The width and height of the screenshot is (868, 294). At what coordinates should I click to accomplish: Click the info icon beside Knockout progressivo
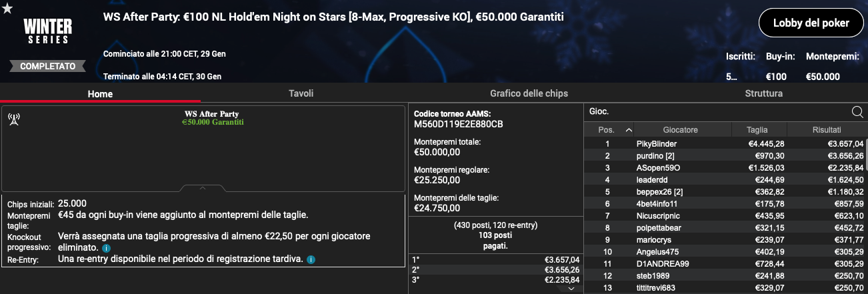107,248
